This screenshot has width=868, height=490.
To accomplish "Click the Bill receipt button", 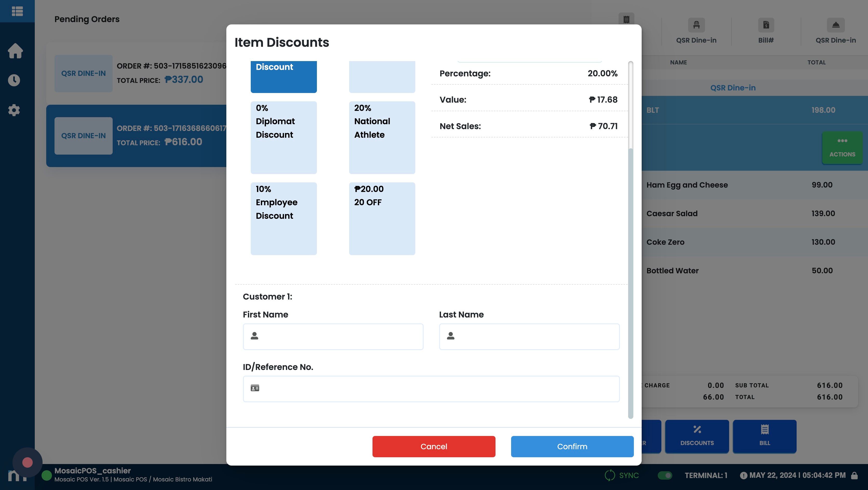I will [764, 436].
